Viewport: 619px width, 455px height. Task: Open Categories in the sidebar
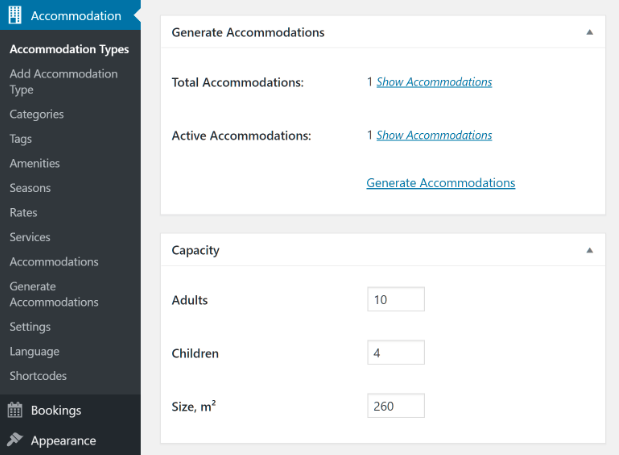pos(37,114)
